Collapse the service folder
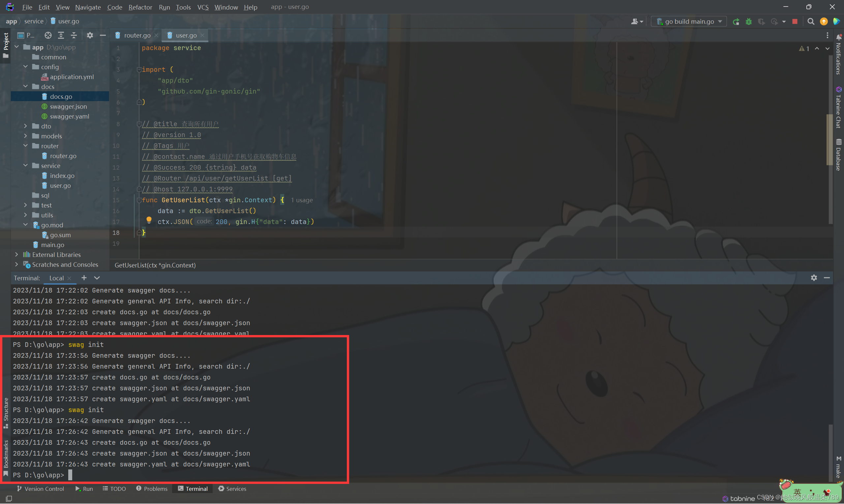The height and width of the screenshot is (504, 844). pyautogui.click(x=25, y=165)
